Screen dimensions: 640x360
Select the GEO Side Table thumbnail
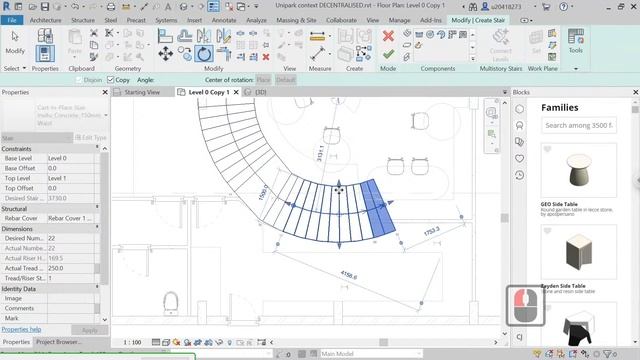[578, 170]
